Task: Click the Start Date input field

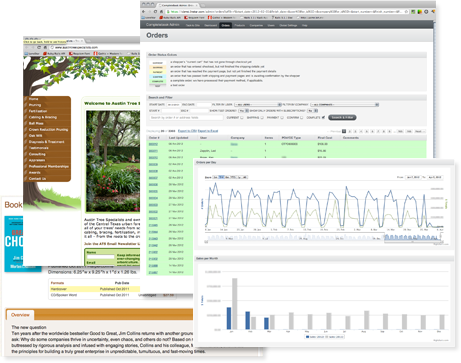Action: point(174,105)
